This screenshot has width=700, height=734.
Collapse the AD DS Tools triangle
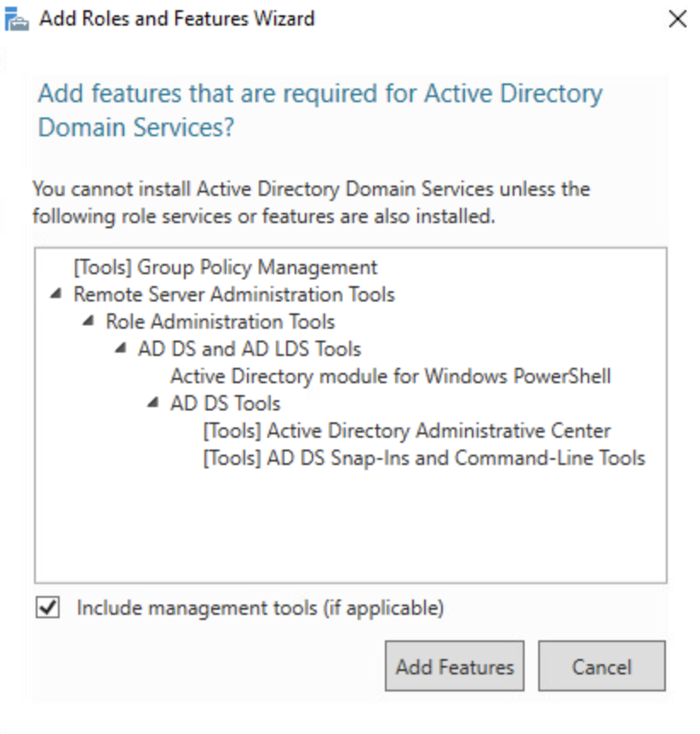point(153,404)
